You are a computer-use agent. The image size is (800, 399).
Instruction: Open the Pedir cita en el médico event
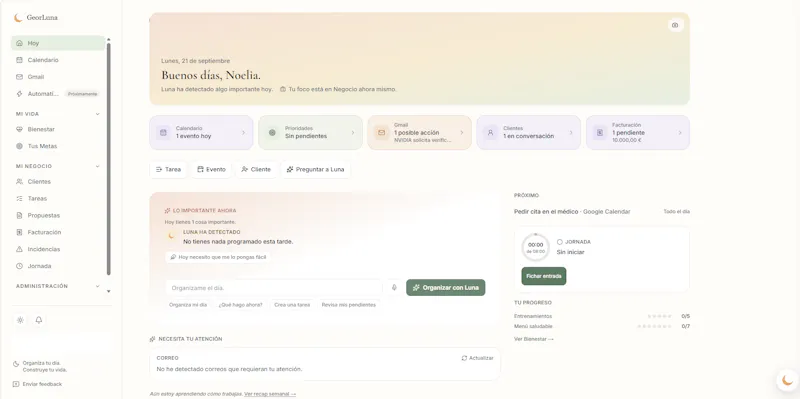pos(602,211)
